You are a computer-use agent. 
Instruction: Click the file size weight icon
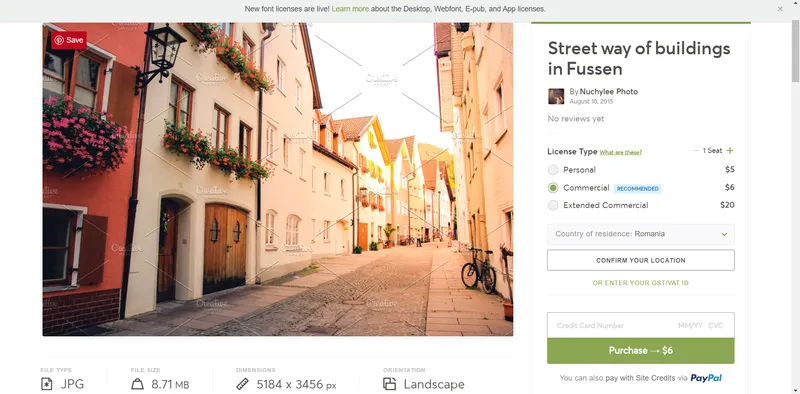coord(137,384)
